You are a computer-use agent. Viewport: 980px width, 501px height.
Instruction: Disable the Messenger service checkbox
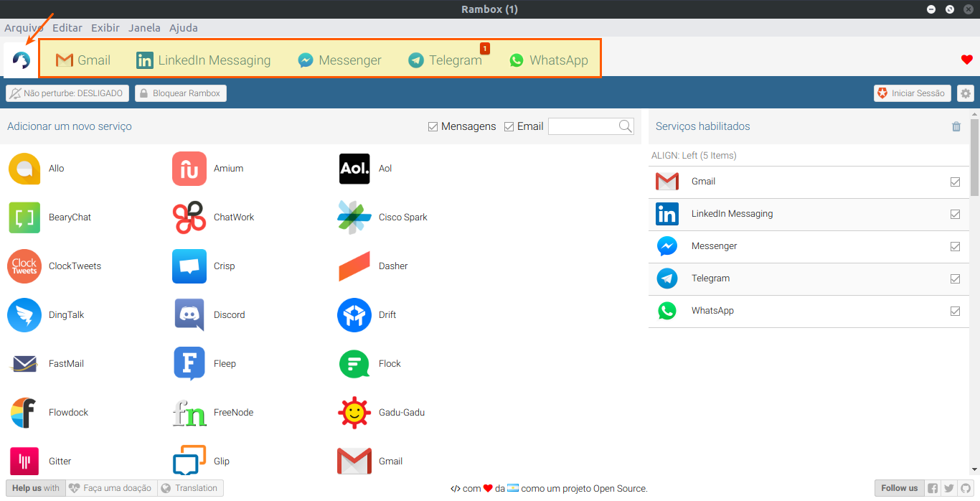click(955, 246)
